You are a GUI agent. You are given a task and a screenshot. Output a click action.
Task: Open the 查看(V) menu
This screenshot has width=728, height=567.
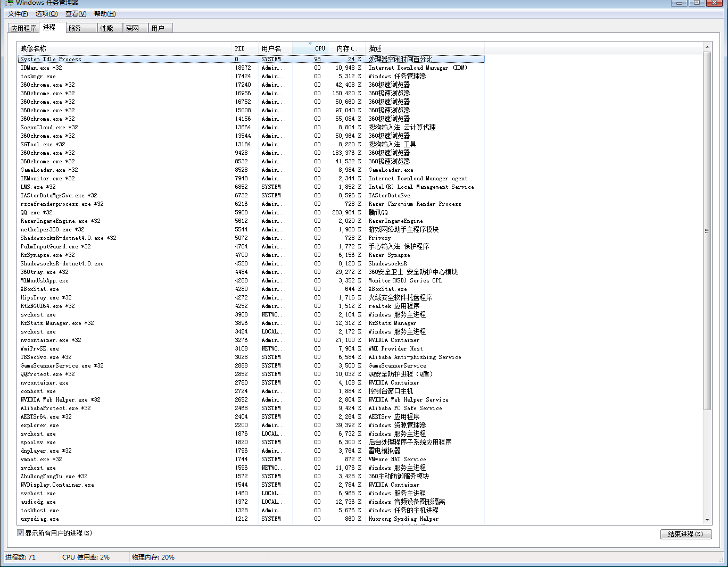click(76, 14)
